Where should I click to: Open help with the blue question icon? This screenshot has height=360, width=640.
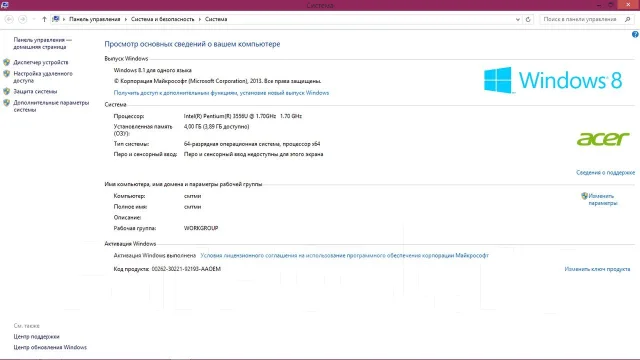point(635,34)
